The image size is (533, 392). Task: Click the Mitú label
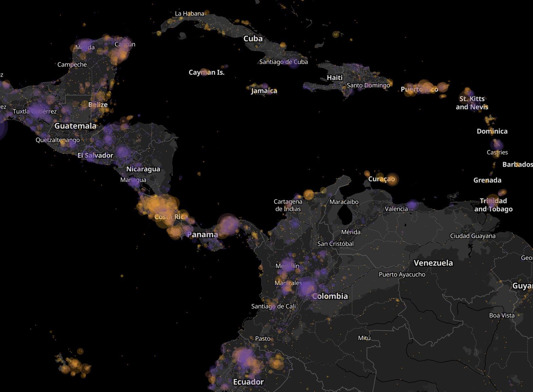pyautogui.click(x=364, y=338)
